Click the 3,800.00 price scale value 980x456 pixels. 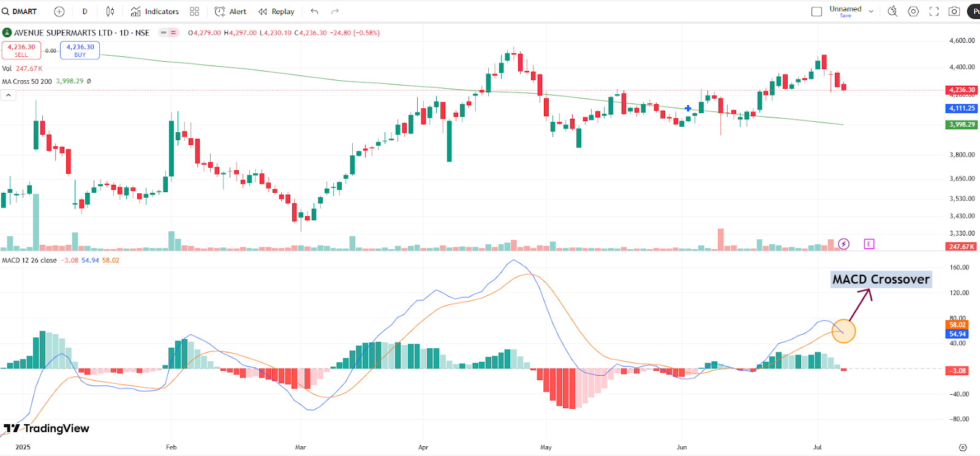tap(962, 155)
